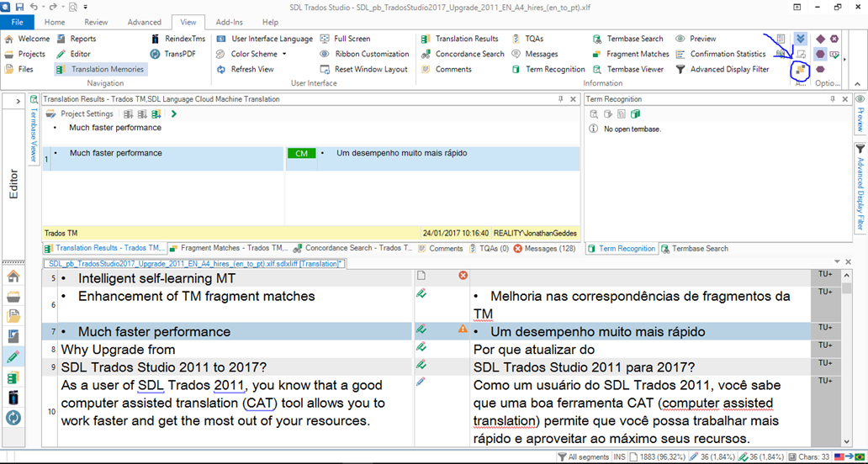Image resolution: width=868 pixels, height=464 pixels.
Task: Click Refresh View in the ribbon
Action: click(x=245, y=69)
